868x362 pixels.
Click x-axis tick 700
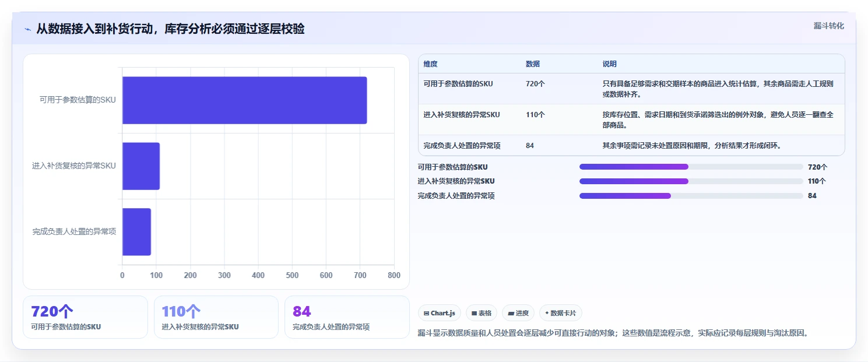[x=360, y=275]
